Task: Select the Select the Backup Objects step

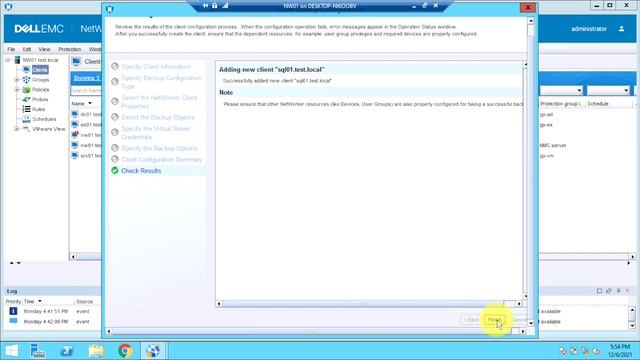Action: pos(158,118)
